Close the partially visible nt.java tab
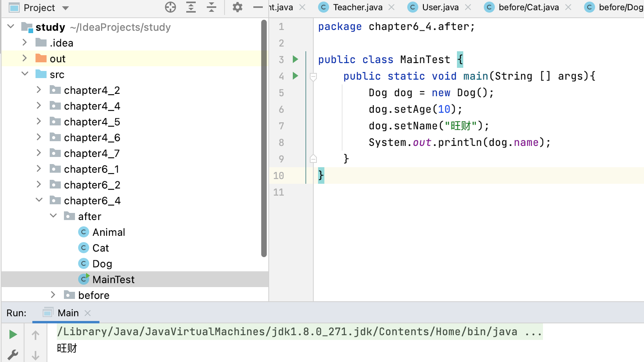The height and width of the screenshot is (362, 644). [302, 7]
